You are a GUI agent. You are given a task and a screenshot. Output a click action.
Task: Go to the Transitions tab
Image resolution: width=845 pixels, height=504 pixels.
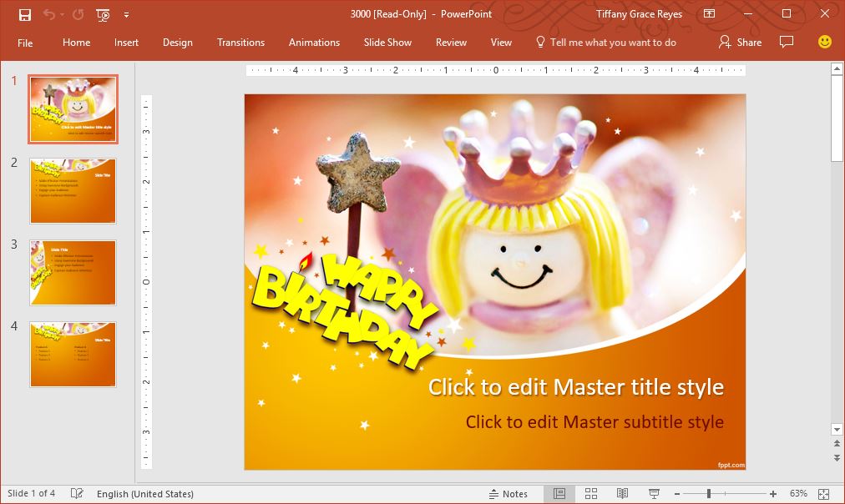coord(240,43)
